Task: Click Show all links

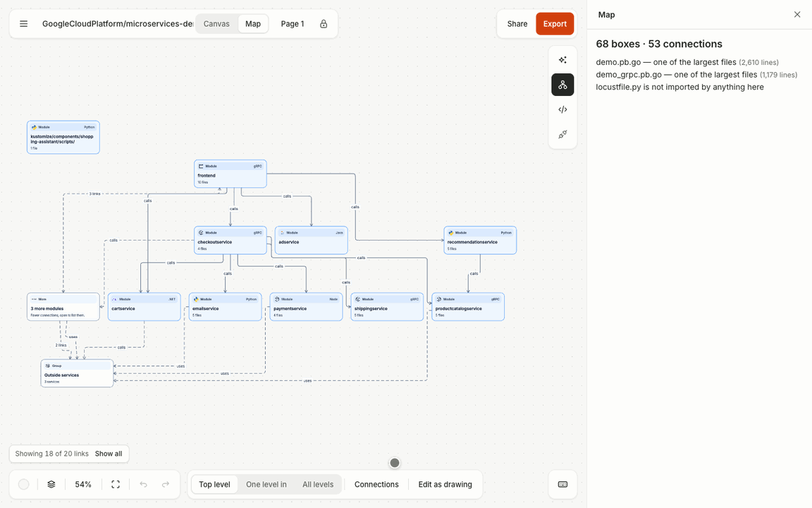Action: [109, 454]
